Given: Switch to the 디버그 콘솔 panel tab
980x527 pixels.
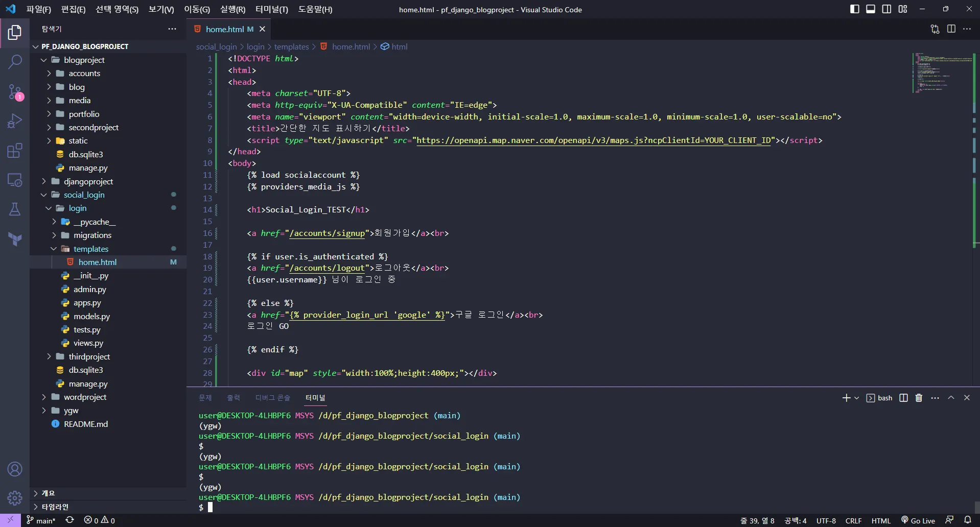Looking at the screenshot, I should [272, 398].
